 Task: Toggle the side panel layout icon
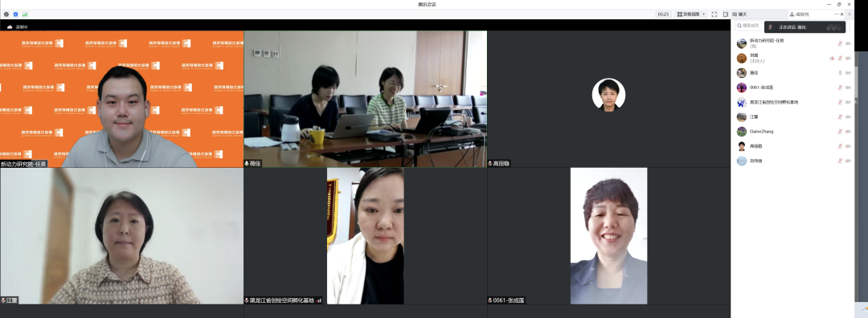tap(725, 14)
